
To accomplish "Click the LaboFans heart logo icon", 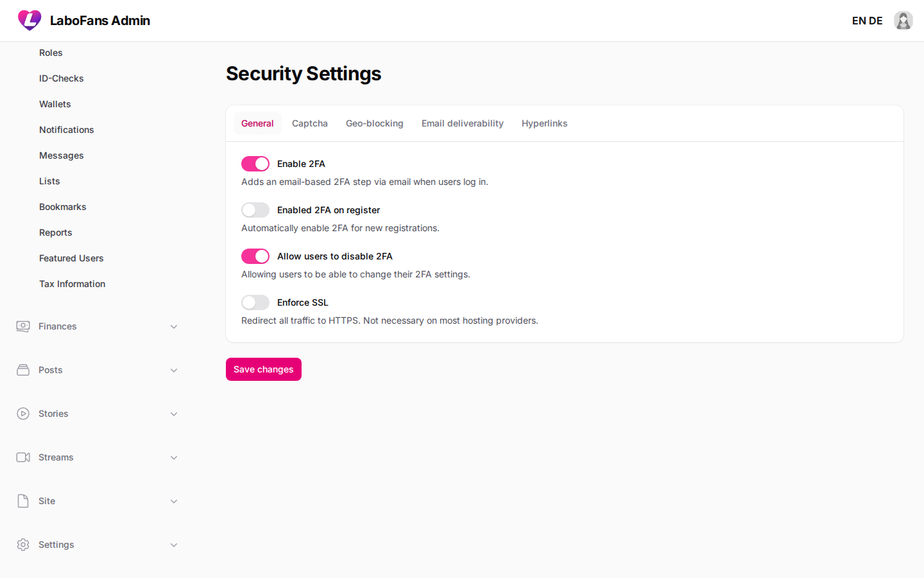I will pyautogui.click(x=30, y=21).
